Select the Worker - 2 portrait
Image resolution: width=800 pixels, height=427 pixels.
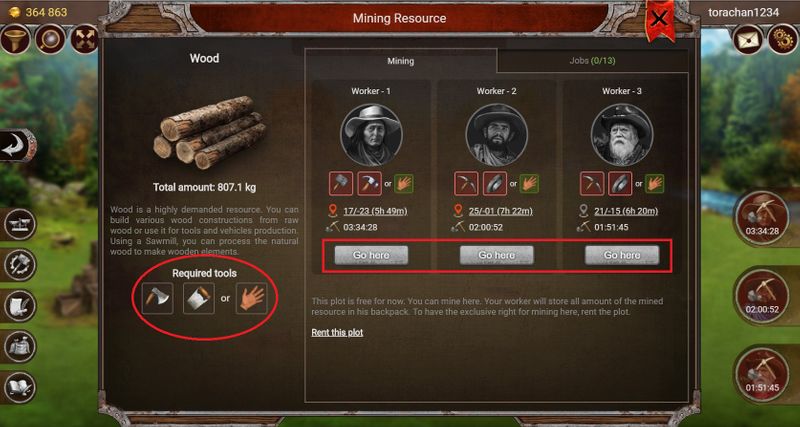click(x=496, y=135)
